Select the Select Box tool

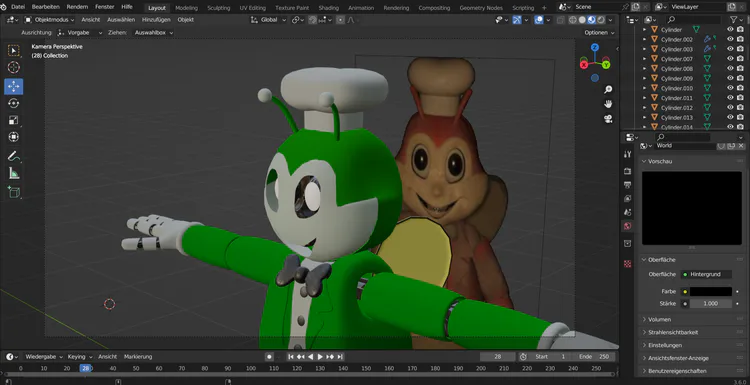click(x=13, y=51)
